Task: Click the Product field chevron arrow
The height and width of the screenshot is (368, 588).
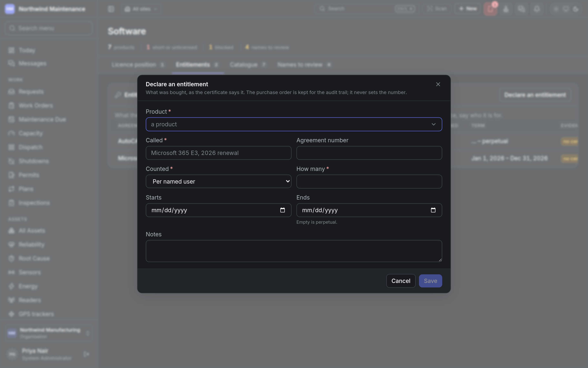Action: point(433,124)
